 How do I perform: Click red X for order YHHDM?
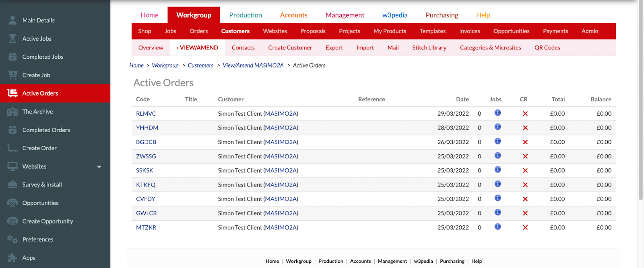pos(525,128)
